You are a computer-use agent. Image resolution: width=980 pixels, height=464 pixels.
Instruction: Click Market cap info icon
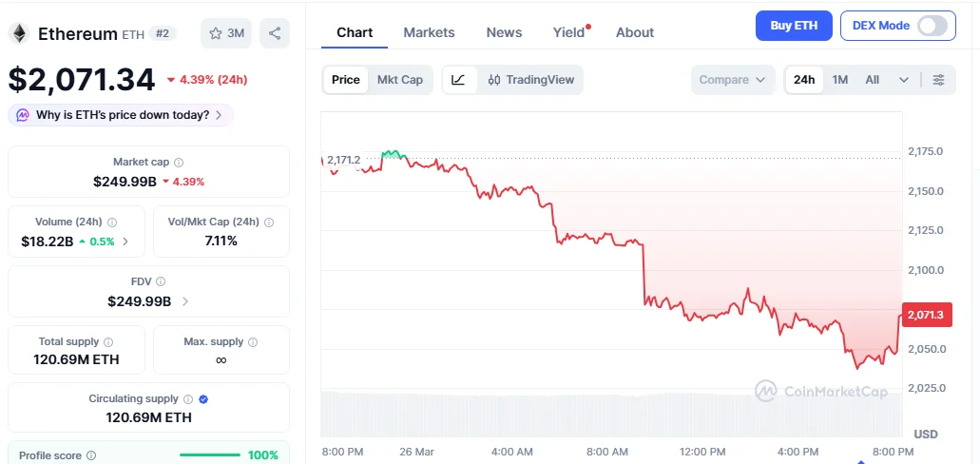click(x=179, y=163)
